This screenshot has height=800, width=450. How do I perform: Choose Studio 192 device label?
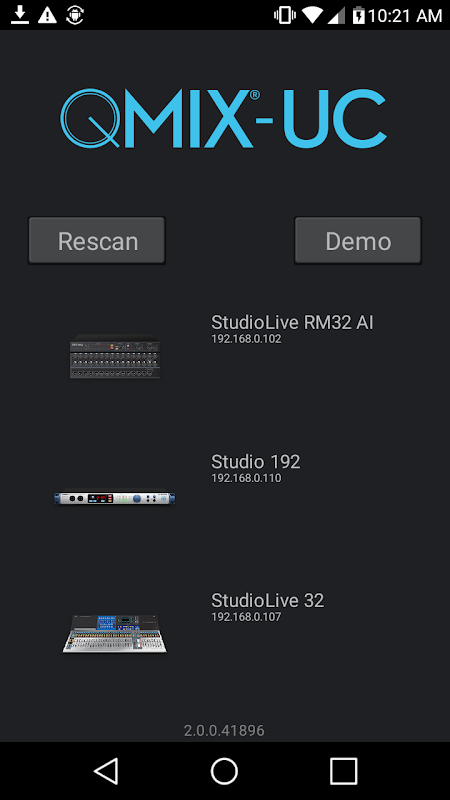pos(256,462)
